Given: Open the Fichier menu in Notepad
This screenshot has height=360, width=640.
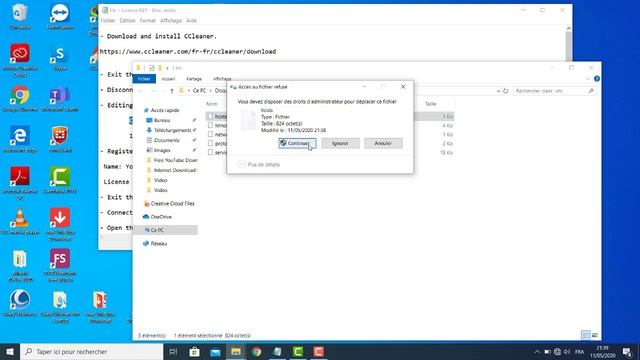Looking at the screenshot, I should pyautogui.click(x=108, y=20).
